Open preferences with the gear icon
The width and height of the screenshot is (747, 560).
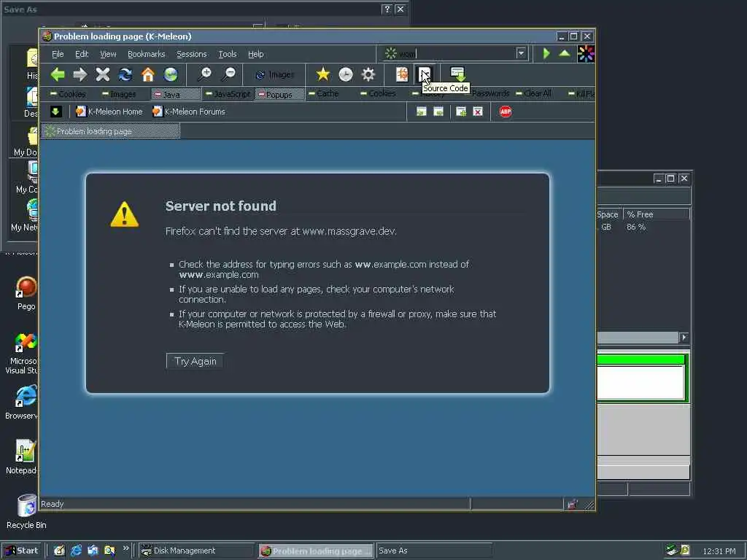coord(368,74)
